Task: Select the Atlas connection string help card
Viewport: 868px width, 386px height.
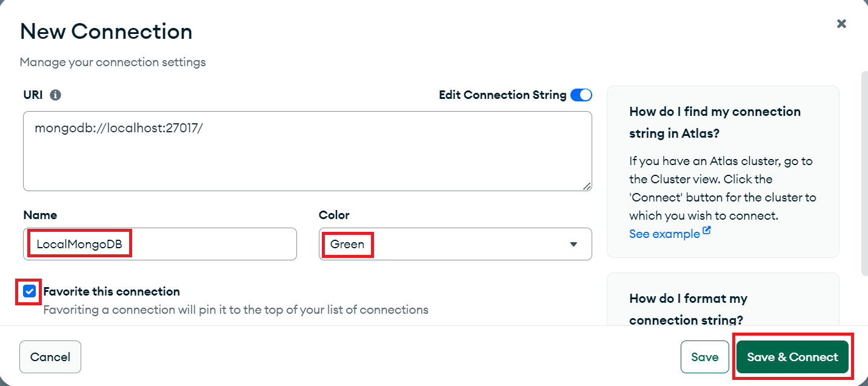Action: coord(723,172)
